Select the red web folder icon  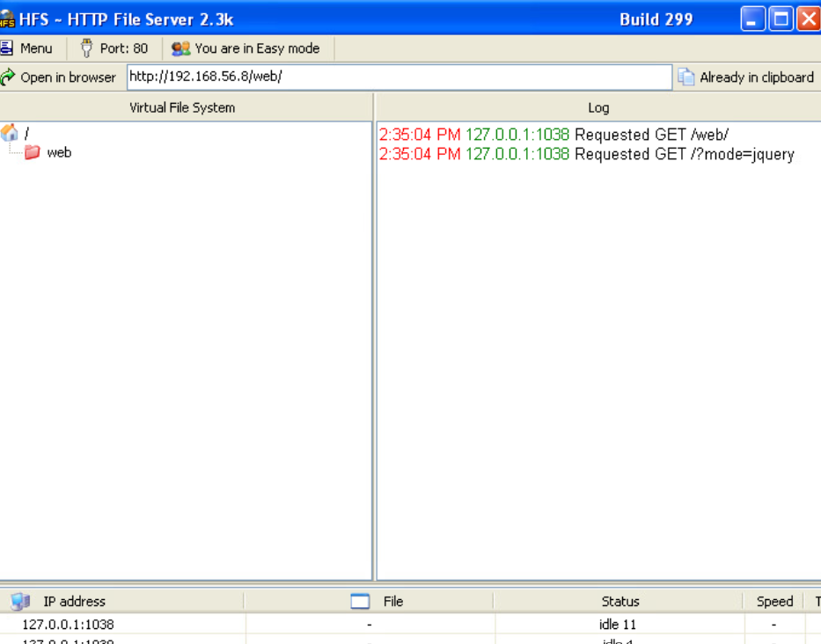[x=33, y=152]
